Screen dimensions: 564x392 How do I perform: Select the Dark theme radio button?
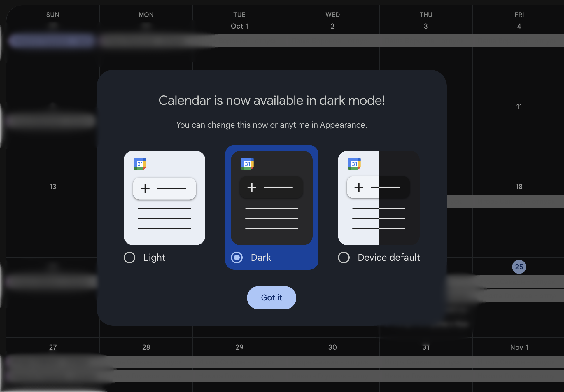pos(237,258)
